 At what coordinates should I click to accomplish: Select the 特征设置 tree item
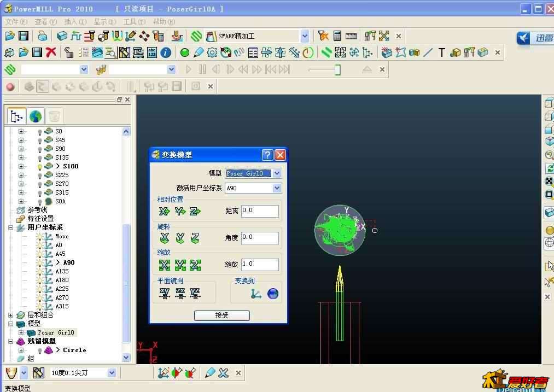[x=40, y=219]
